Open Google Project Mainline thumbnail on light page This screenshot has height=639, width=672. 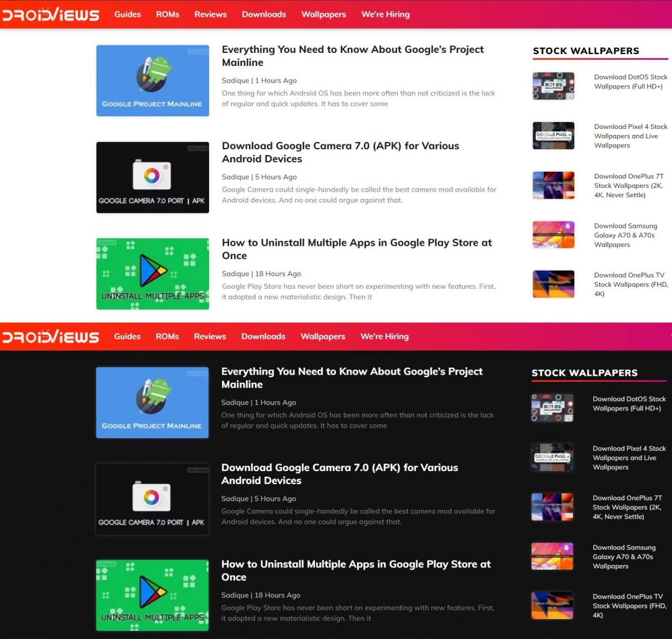[x=152, y=81]
